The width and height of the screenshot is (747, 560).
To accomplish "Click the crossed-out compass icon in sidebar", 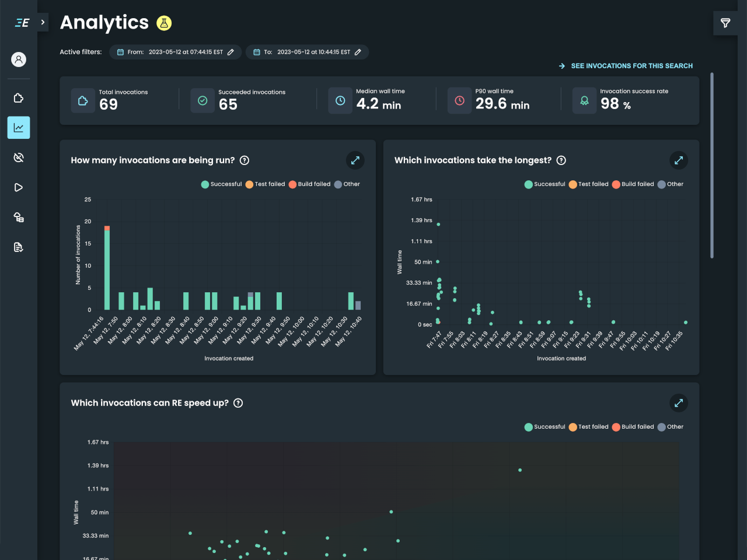I will (x=18, y=157).
